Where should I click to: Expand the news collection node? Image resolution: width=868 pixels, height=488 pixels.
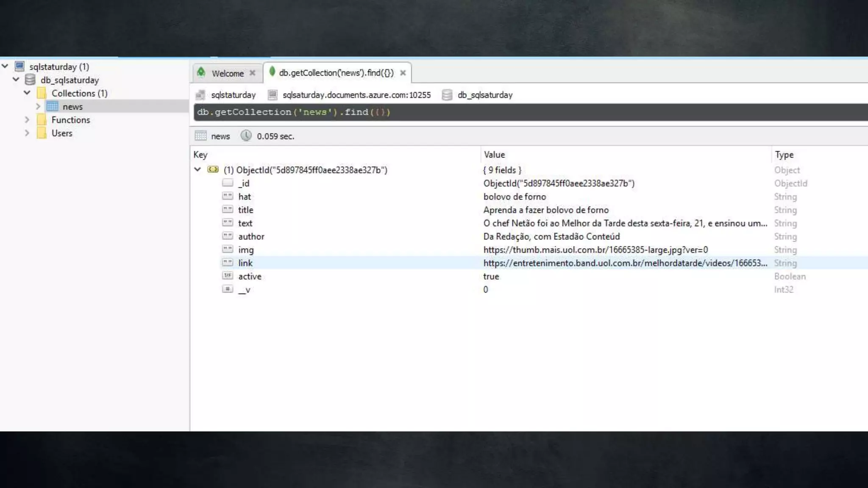[38, 106]
